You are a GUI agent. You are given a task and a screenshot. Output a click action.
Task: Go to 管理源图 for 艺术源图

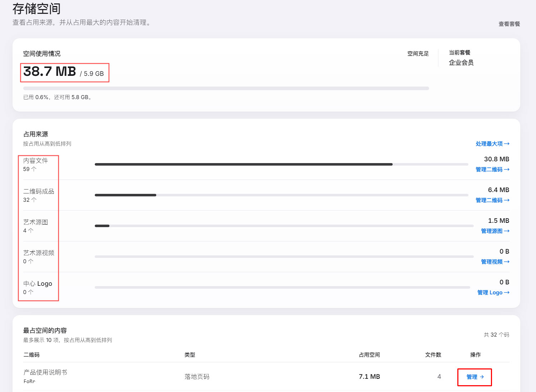pyautogui.click(x=495, y=231)
